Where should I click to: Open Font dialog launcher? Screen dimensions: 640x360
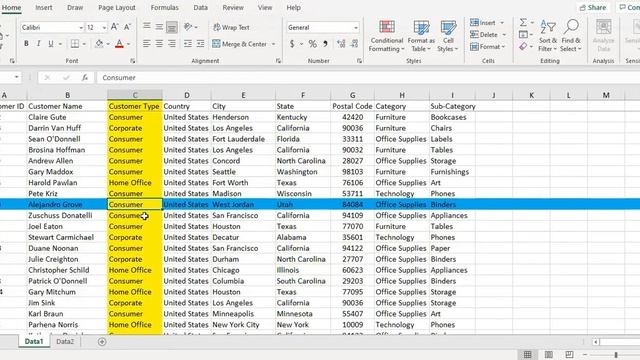(x=133, y=61)
